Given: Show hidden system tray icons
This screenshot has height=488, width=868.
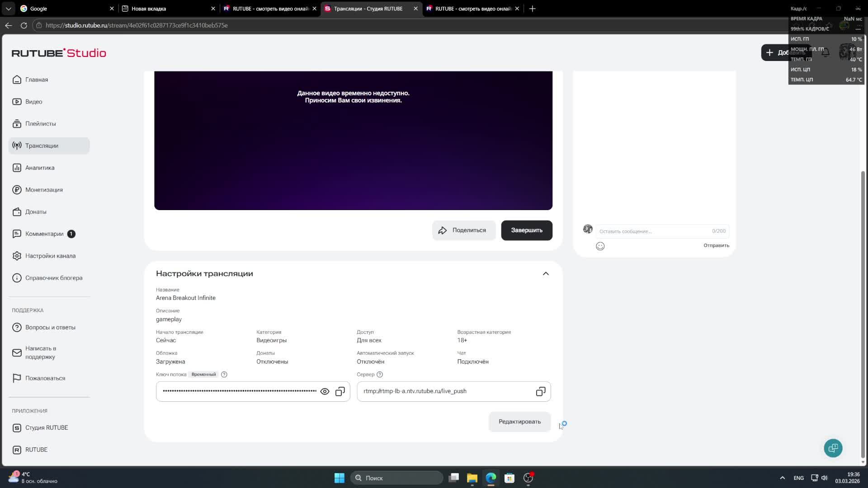Looking at the screenshot, I should [x=782, y=478].
